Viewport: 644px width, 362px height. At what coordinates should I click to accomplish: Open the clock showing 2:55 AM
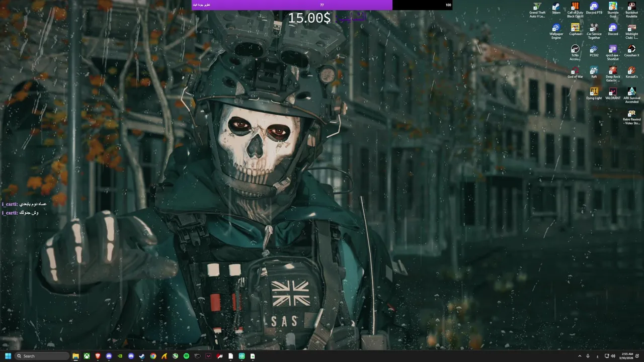point(627,356)
